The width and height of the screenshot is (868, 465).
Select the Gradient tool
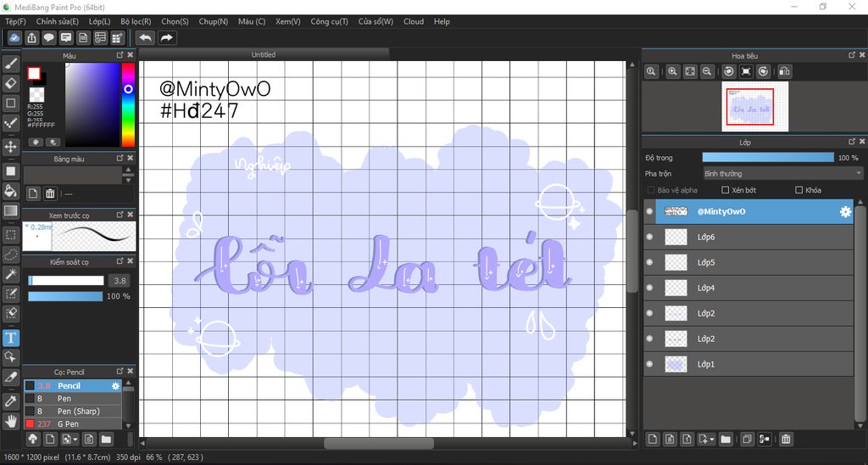[10, 210]
